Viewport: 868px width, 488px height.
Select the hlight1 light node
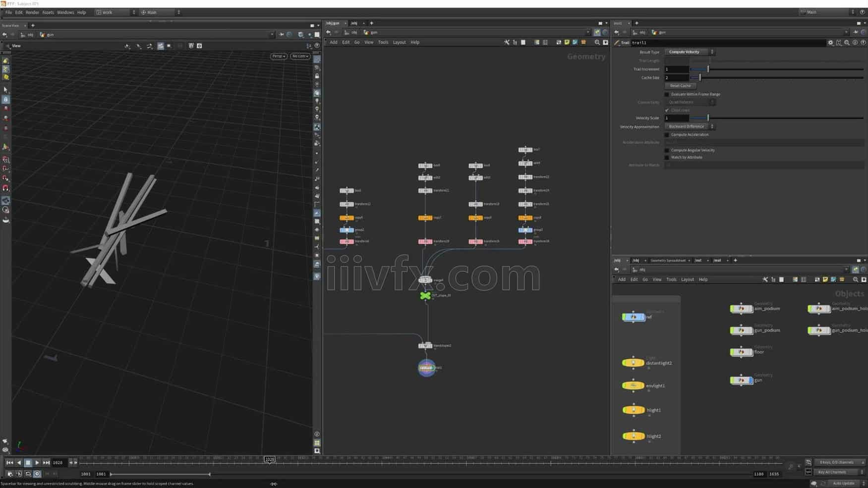[x=633, y=410]
